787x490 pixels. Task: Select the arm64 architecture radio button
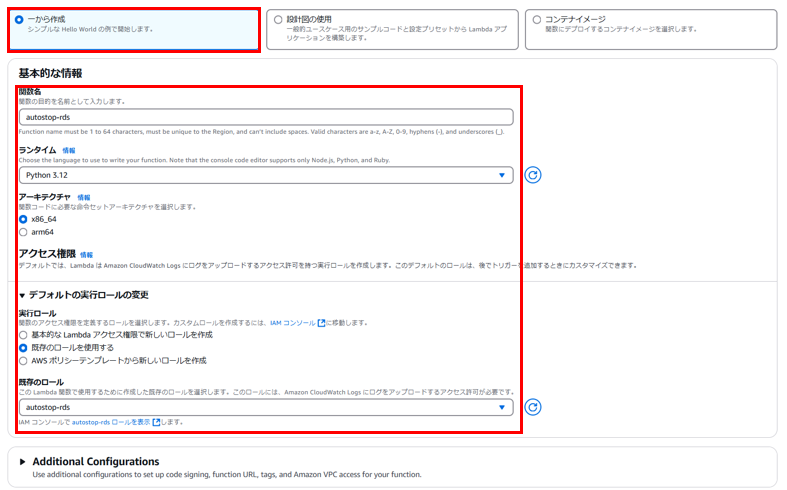pyautogui.click(x=23, y=232)
